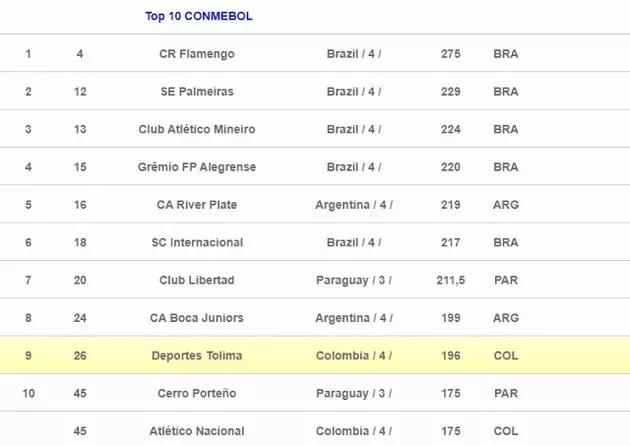Click Flamengo's 275 points value
630x446 pixels.
point(451,54)
